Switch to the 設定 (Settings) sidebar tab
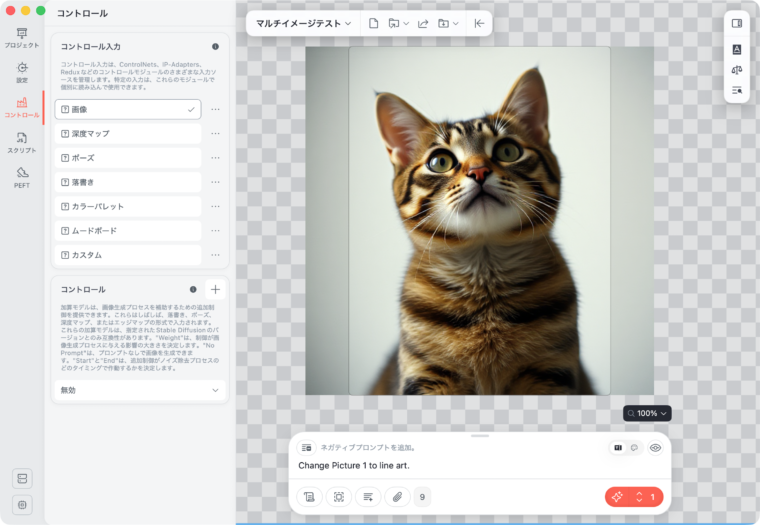 tap(21, 72)
